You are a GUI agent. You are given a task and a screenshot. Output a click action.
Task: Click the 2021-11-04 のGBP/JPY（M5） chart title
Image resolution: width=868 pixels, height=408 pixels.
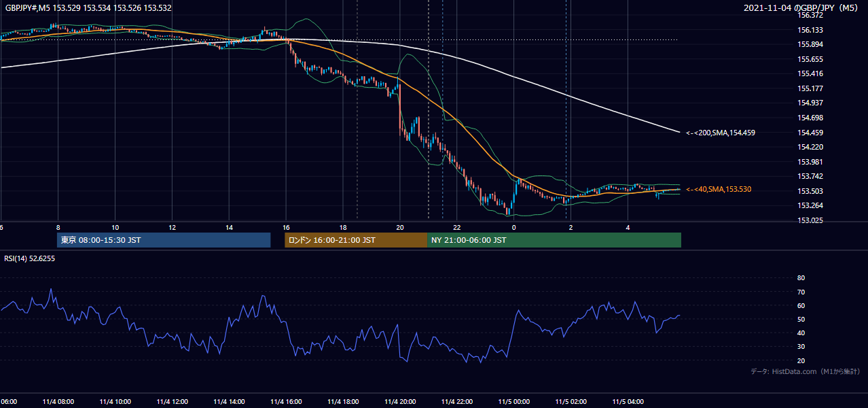802,7
